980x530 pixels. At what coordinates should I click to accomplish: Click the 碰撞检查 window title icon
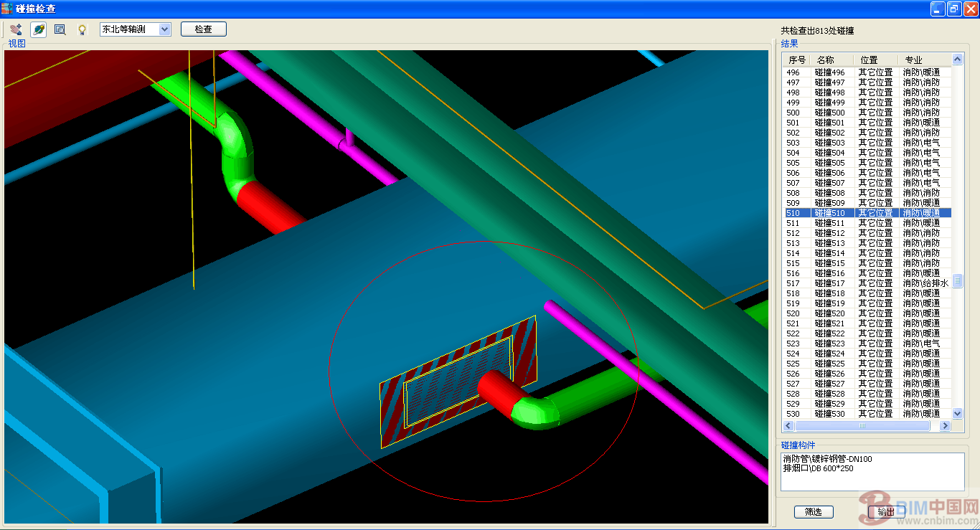click(x=7, y=9)
